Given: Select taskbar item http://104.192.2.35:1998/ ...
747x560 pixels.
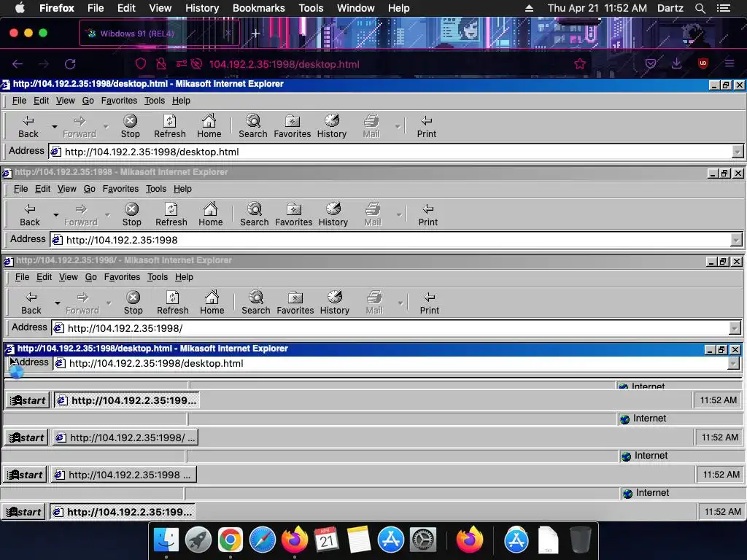Looking at the screenshot, I should tap(125, 437).
